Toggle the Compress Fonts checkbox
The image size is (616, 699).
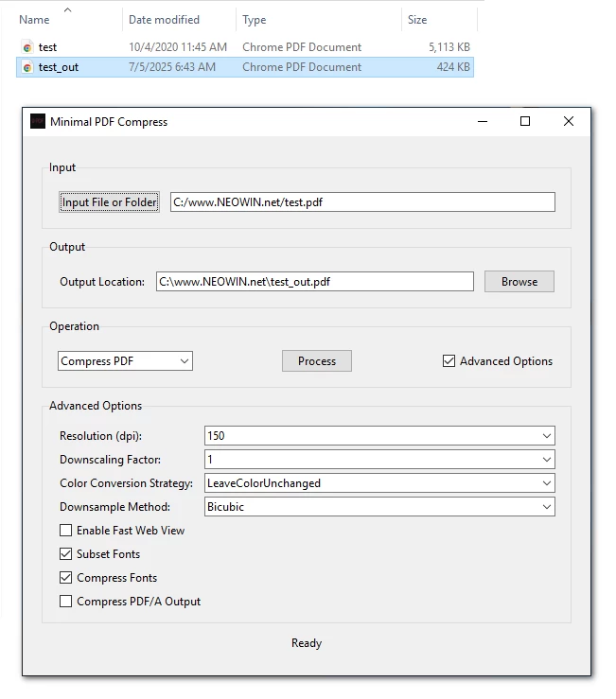pyautogui.click(x=65, y=577)
